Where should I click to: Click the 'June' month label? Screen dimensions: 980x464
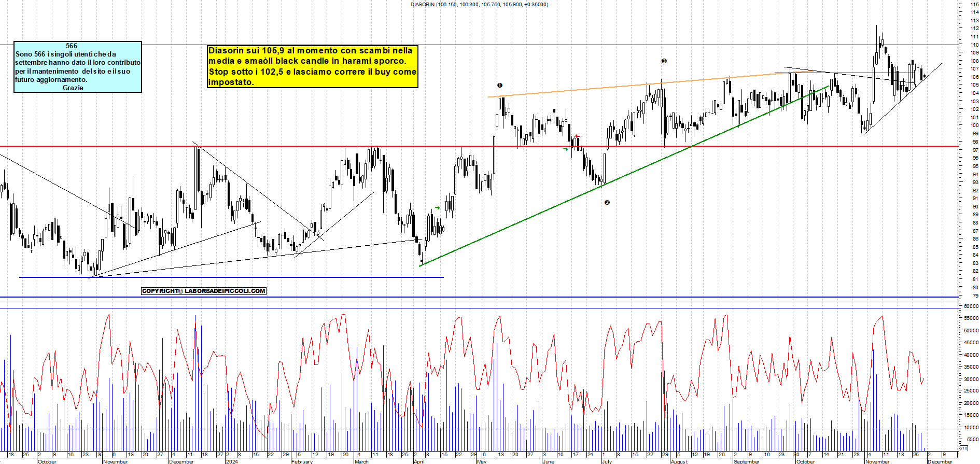click(x=548, y=461)
